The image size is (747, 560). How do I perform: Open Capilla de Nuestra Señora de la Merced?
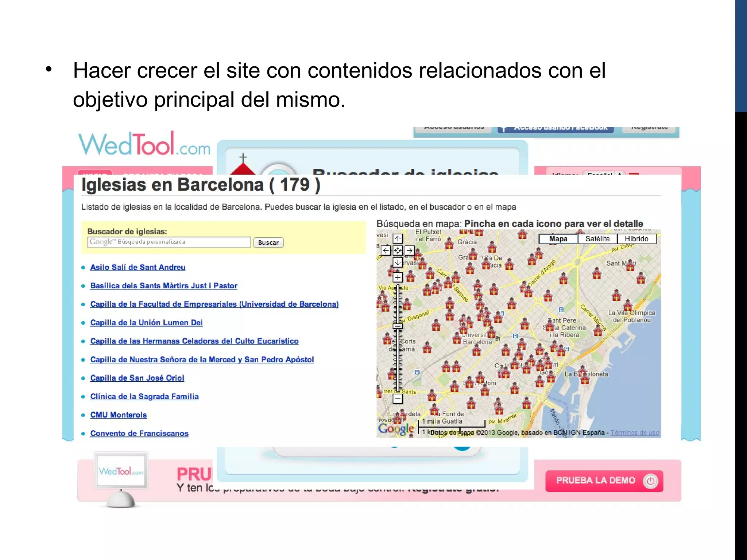pos(202,359)
